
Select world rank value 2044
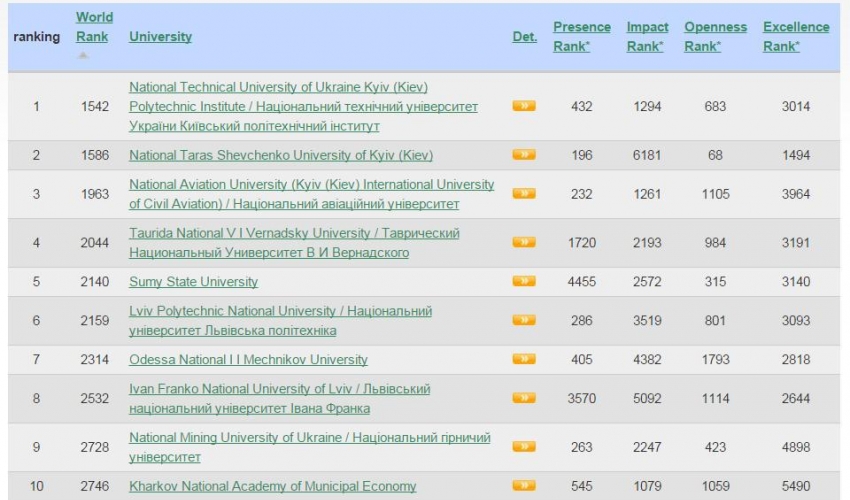click(94, 242)
